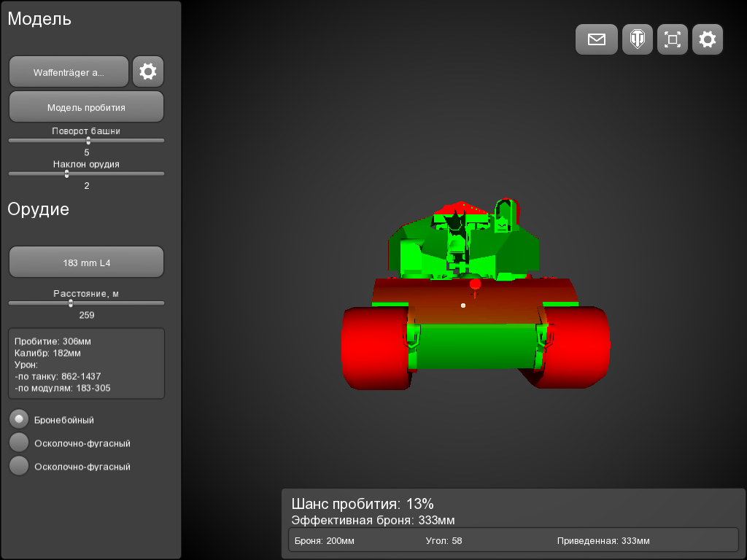Screen dimensions: 747x560
Task: Click the Эффективная броня: 333мм text
Action: [x=373, y=520]
